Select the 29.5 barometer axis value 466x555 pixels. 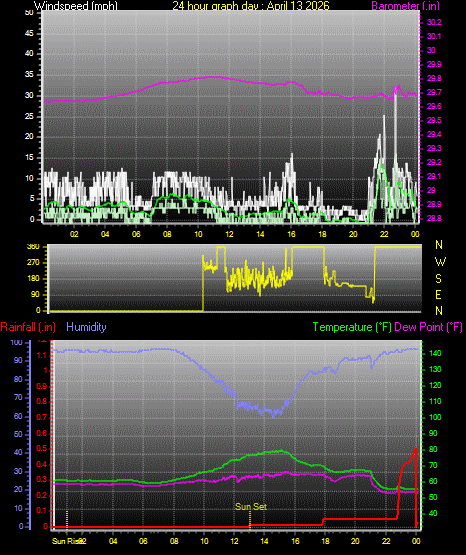(x=434, y=120)
